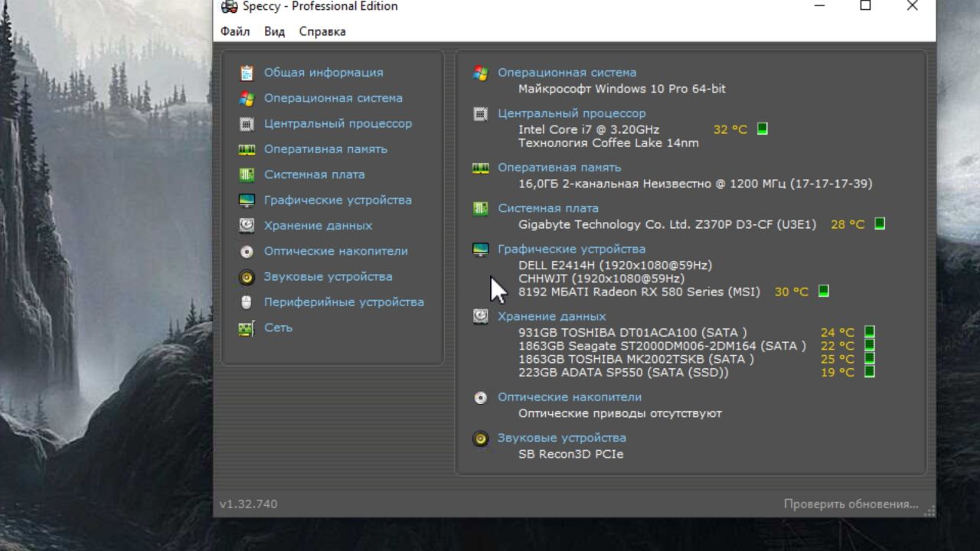Viewport: 980px width, 551px height.
Task: Go to Хранение данных in the sidebar
Action: click(x=318, y=226)
